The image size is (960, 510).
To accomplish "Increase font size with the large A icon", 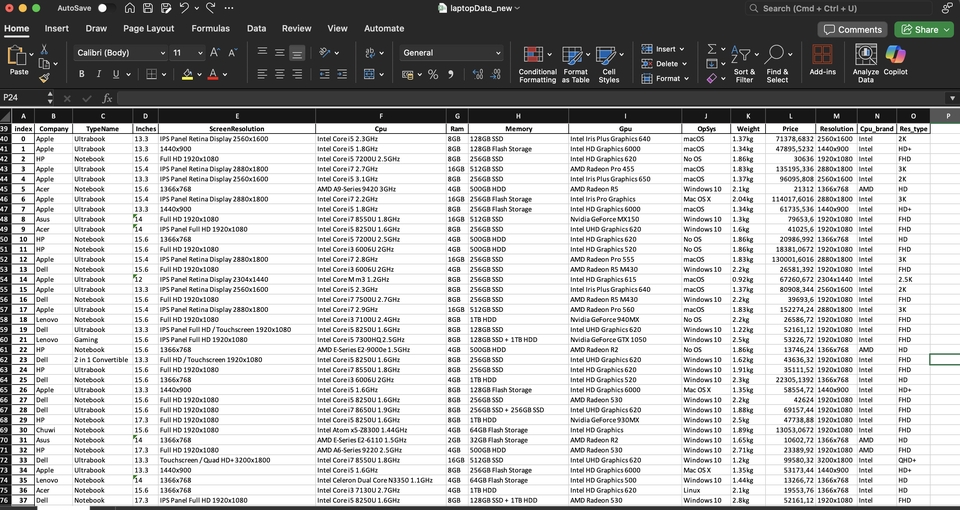I will [x=214, y=53].
